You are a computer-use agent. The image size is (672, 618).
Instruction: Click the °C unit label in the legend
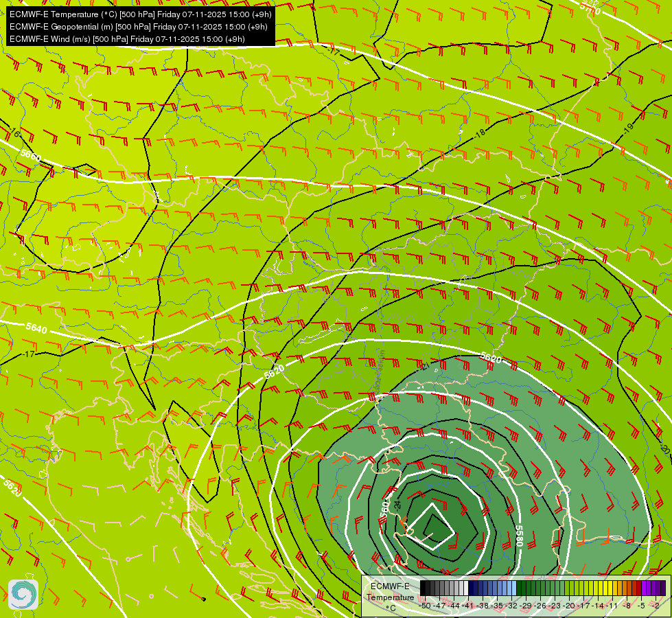391,608
